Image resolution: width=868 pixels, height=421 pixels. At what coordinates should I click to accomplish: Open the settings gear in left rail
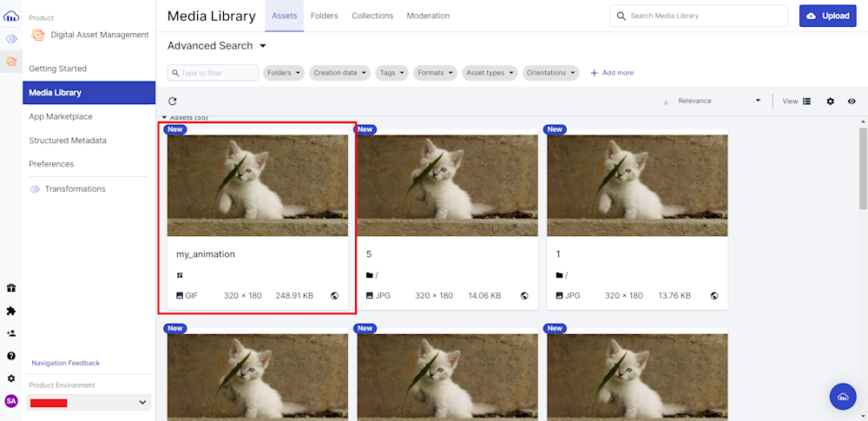(11, 378)
